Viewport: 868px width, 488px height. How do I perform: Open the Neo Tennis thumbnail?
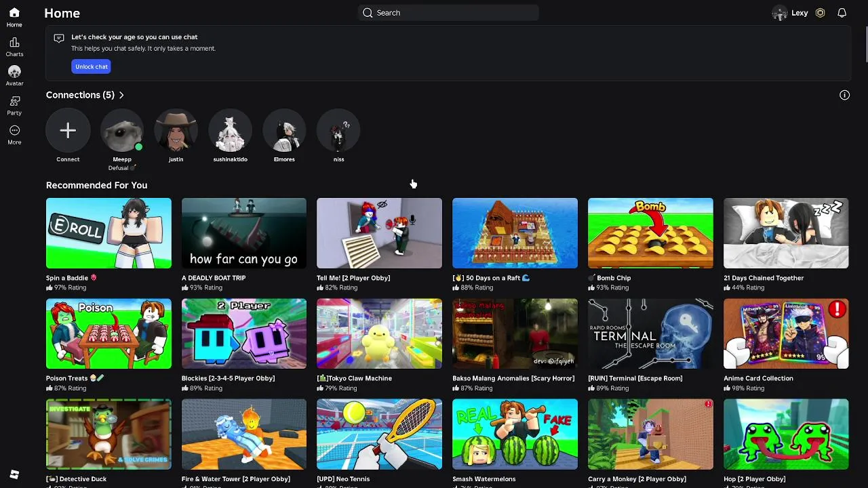pos(379,434)
